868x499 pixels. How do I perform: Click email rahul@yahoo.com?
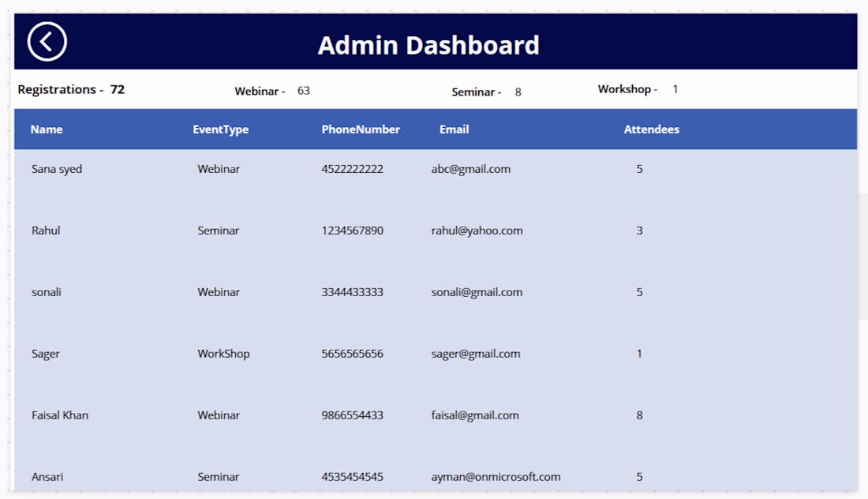tap(477, 231)
